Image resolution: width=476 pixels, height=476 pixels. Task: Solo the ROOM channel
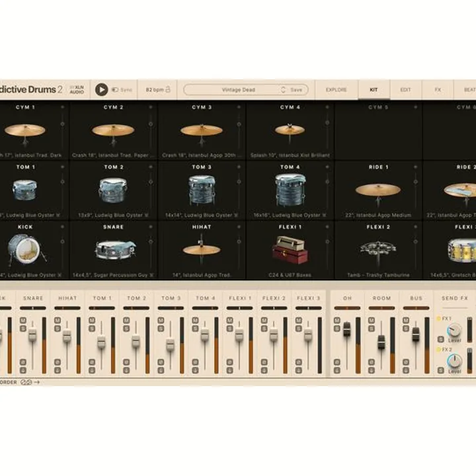372,328
